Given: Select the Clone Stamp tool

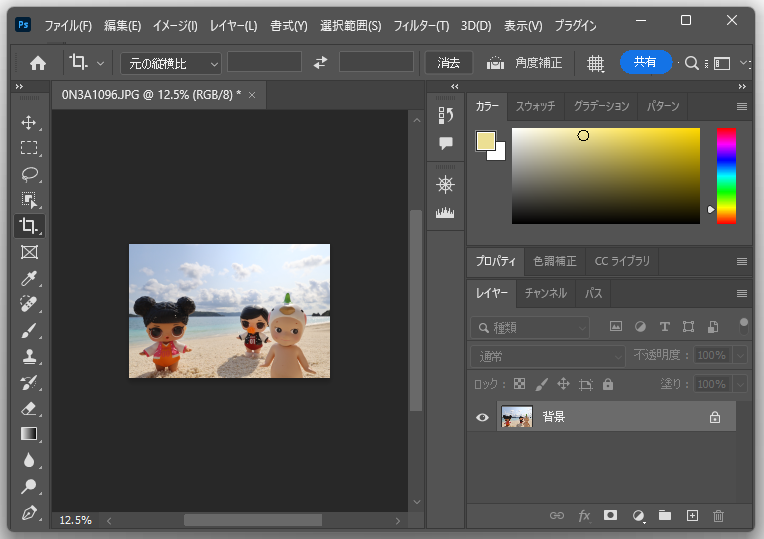Looking at the screenshot, I should 29,356.
